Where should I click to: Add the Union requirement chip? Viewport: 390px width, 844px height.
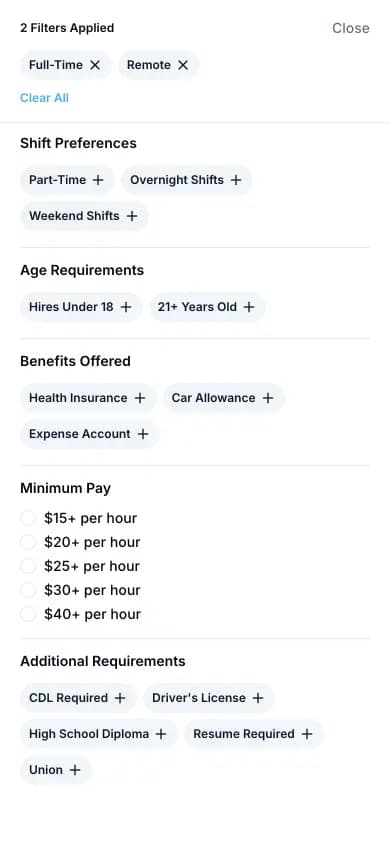[55, 770]
